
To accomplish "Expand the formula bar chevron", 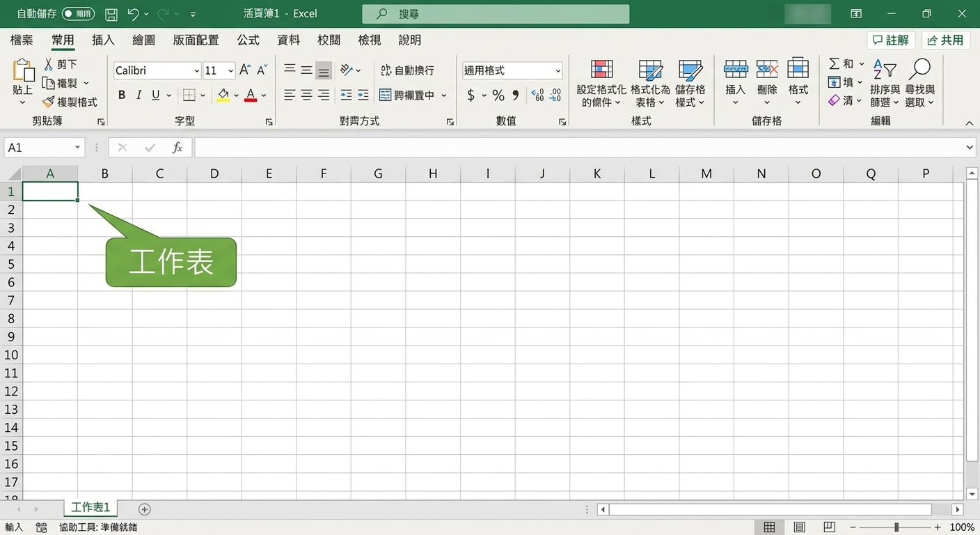I will pyautogui.click(x=970, y=148).
